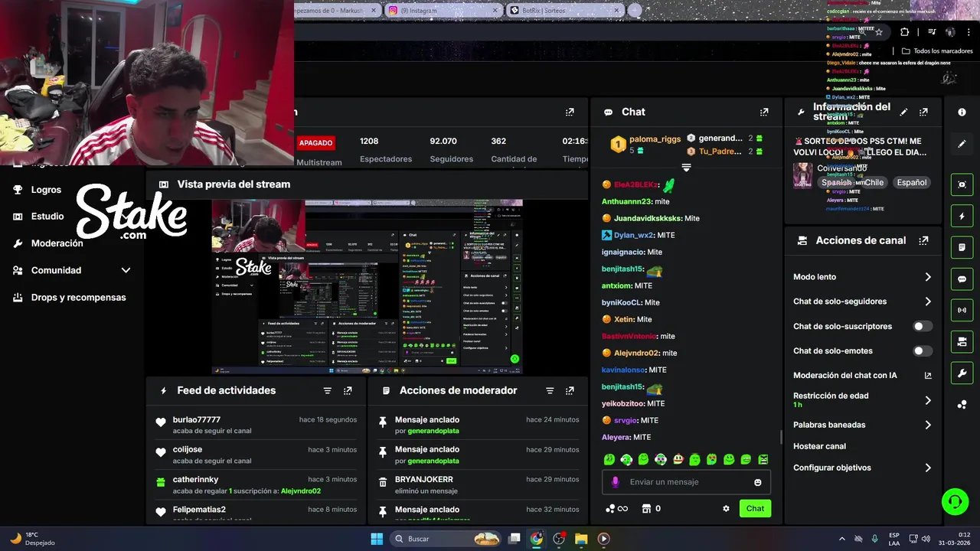Viewport: 980px width, 551px height.
Task: Pop out the session stats panel
Action: [570, 112]
